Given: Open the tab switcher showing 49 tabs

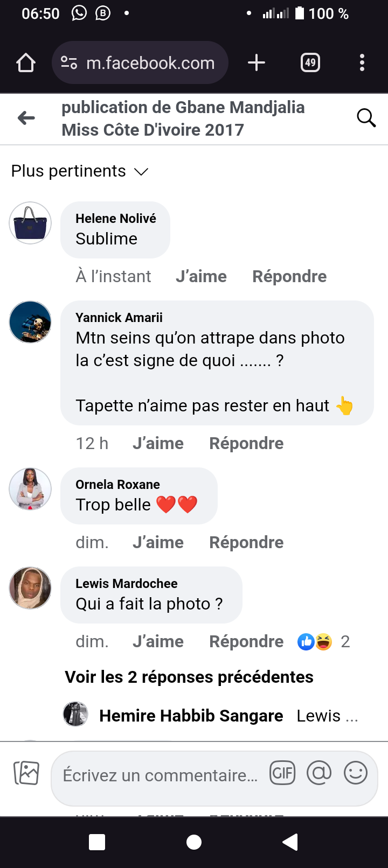Looking at the screenshot, I should (x=310, y=63).
